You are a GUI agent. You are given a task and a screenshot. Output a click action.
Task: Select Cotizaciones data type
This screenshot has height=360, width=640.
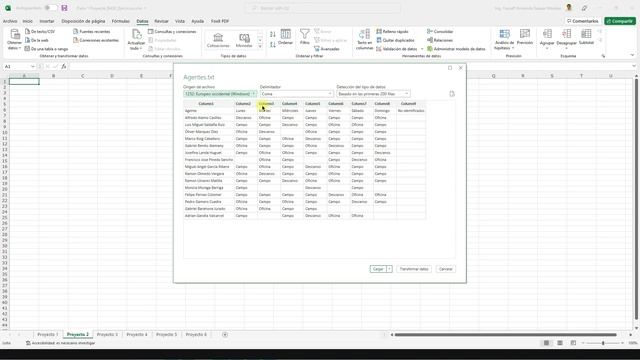(x=218, y=40)
